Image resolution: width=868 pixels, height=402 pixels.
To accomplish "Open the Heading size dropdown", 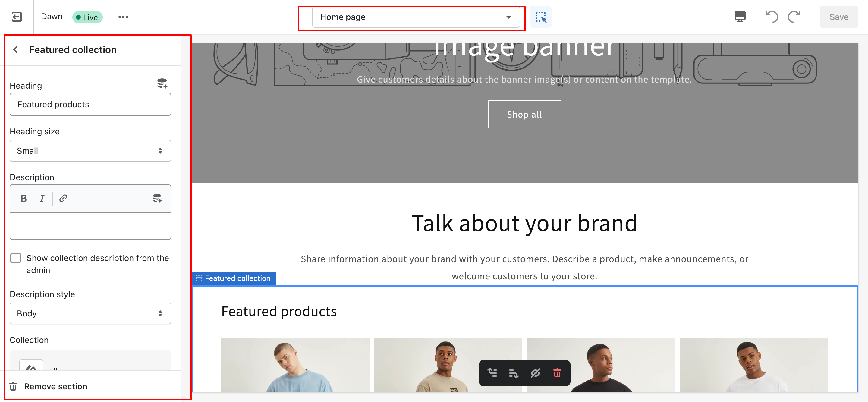I will pos(90,151).
